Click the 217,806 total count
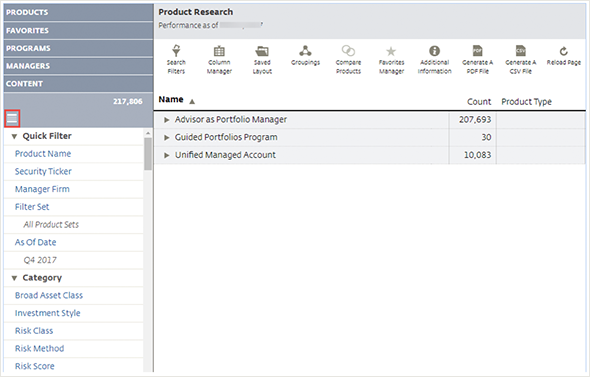 pos(128,101)
